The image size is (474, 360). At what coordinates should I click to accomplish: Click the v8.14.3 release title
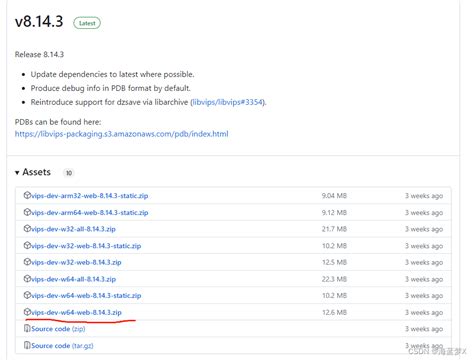[x=39, y=22]
